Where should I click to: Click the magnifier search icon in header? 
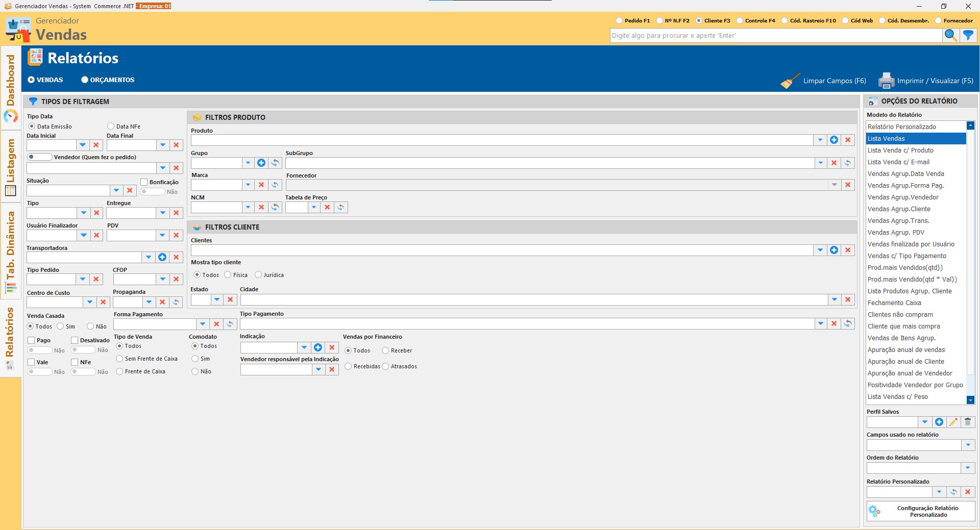950,35
